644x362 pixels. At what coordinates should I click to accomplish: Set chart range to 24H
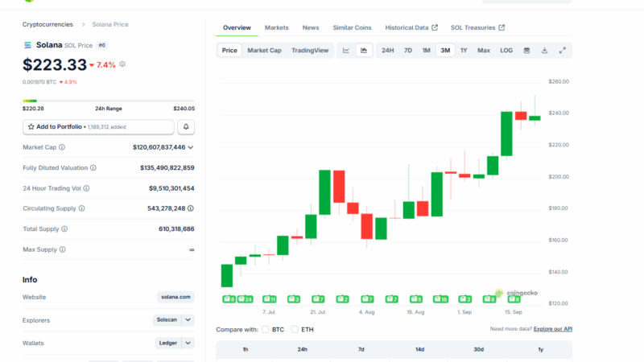(x=388, y=51)
